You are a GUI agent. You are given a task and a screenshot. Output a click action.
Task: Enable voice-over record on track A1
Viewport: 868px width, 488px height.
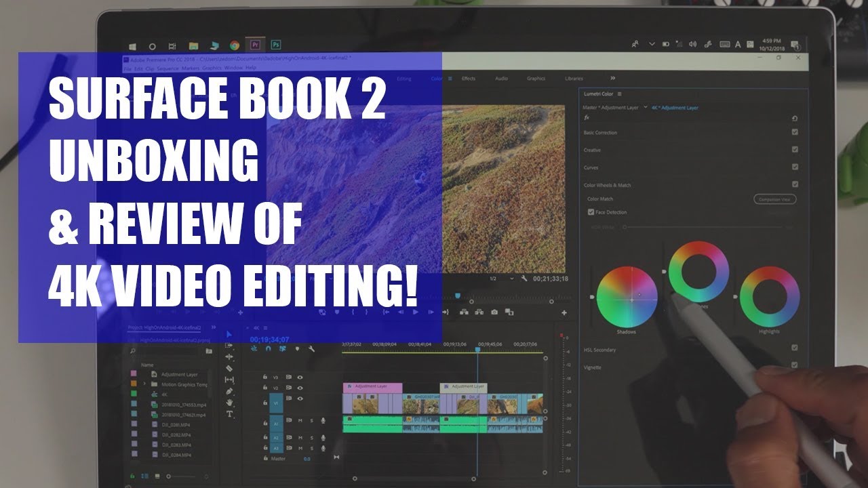[323, 421]
